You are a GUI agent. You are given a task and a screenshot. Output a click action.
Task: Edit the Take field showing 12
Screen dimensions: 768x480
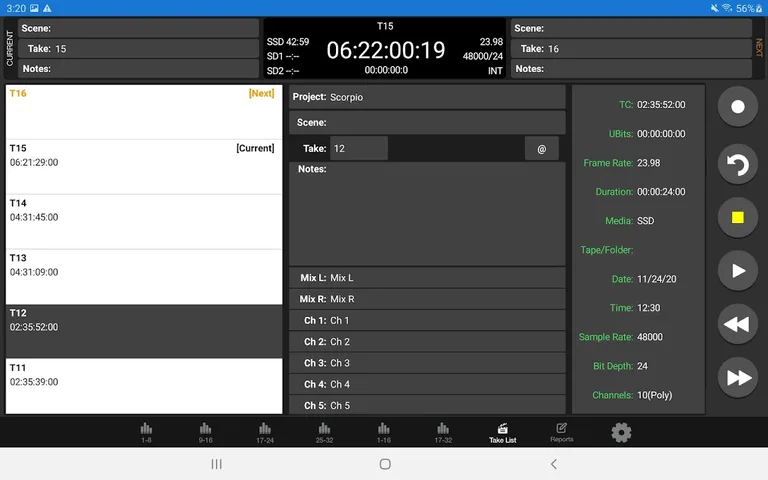coord(359,148)
